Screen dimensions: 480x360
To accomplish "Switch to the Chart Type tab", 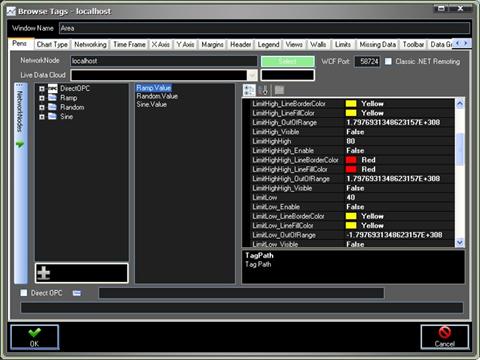I will click(52, 44).
